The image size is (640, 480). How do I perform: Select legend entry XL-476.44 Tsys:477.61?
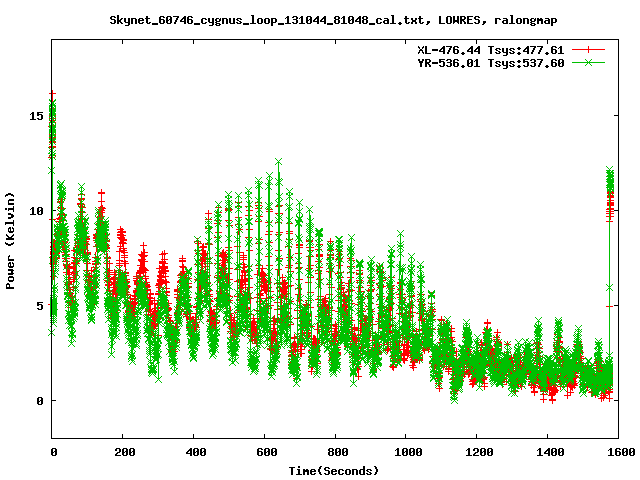click(x=490, y=50)
